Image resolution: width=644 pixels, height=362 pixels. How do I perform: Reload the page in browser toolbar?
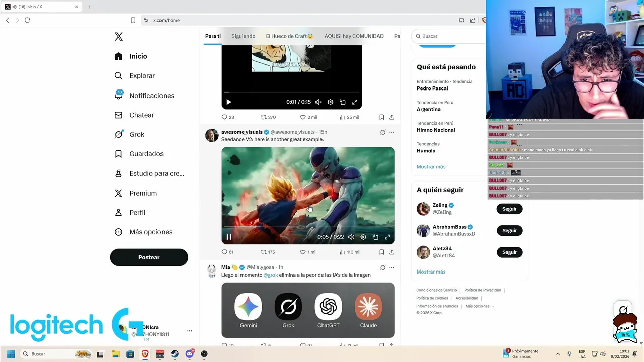click(x=27, y=20)
